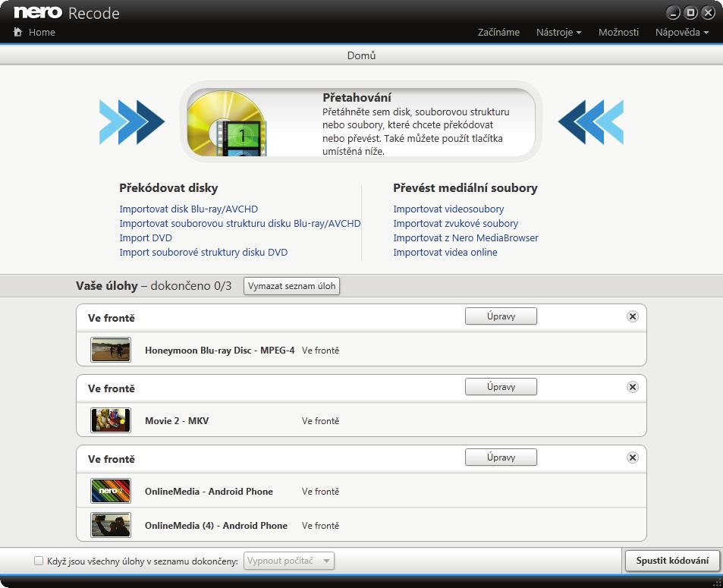Click Importovat souborovou strukturu disku Blu-ray/AVCHD

pyautogui.click(x=240, y=223)
